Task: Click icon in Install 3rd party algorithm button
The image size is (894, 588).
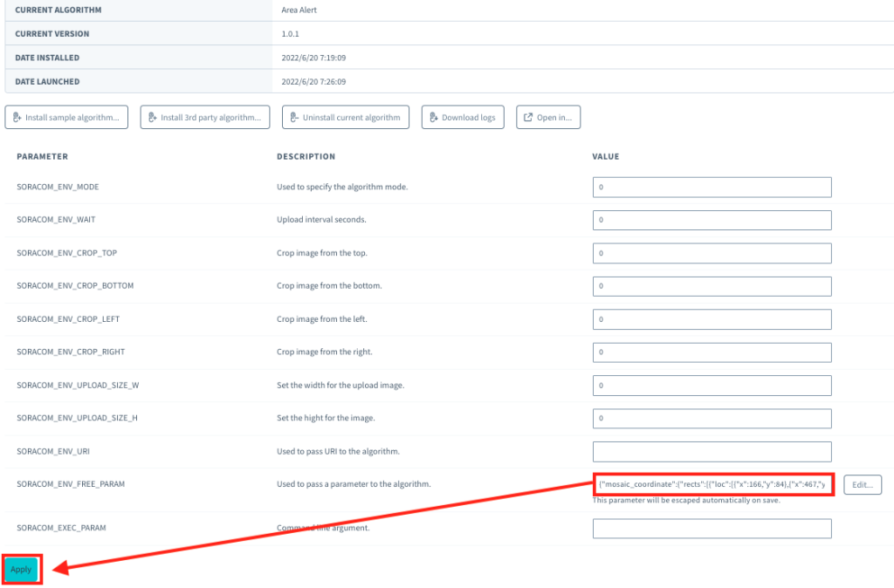Action: point(152,118)
